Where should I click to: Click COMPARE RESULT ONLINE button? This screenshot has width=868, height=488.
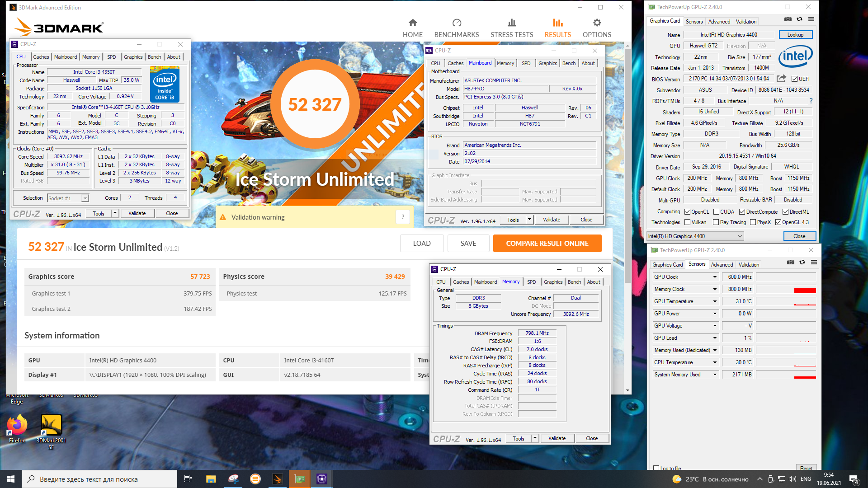547,244
